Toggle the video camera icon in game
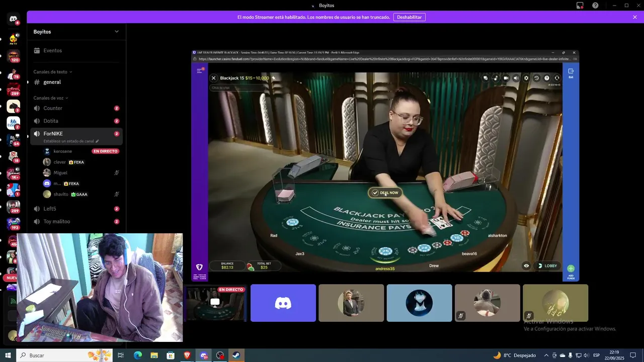The image size is (644, 362). click(x=506, y=78)
